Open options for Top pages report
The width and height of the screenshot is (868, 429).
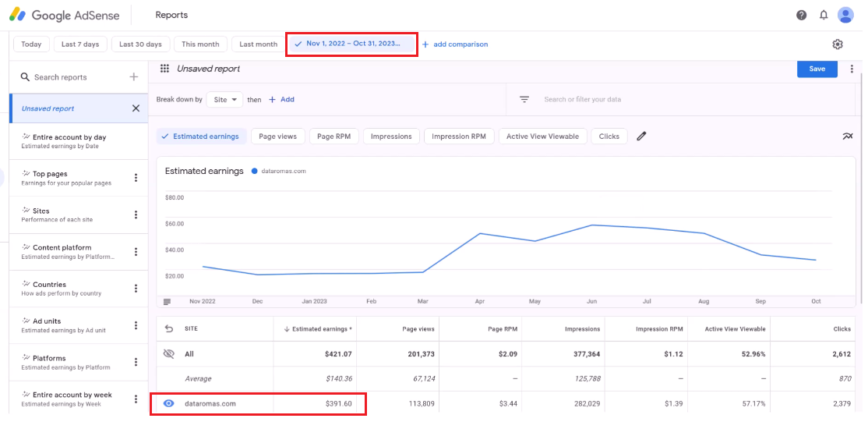136,178
